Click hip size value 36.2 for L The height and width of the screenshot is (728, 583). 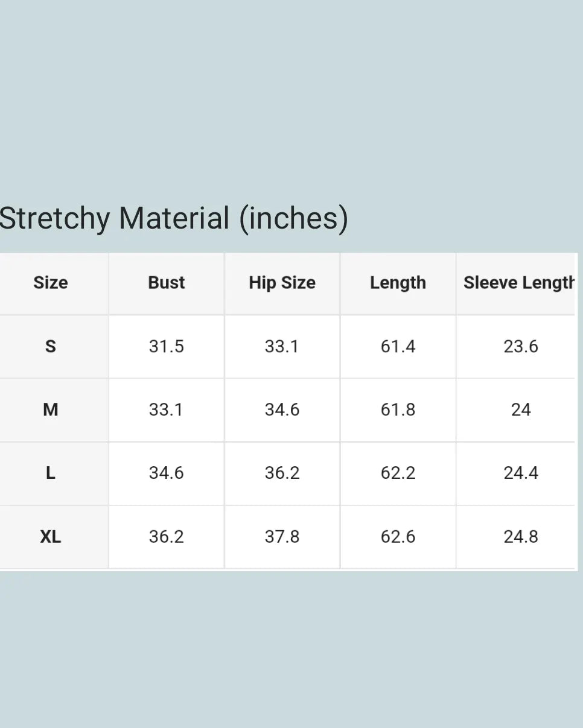tap(282, 473)
